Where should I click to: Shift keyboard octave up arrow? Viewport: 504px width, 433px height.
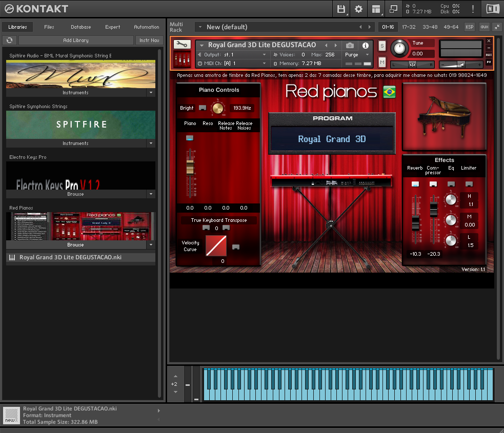point(175,376)
